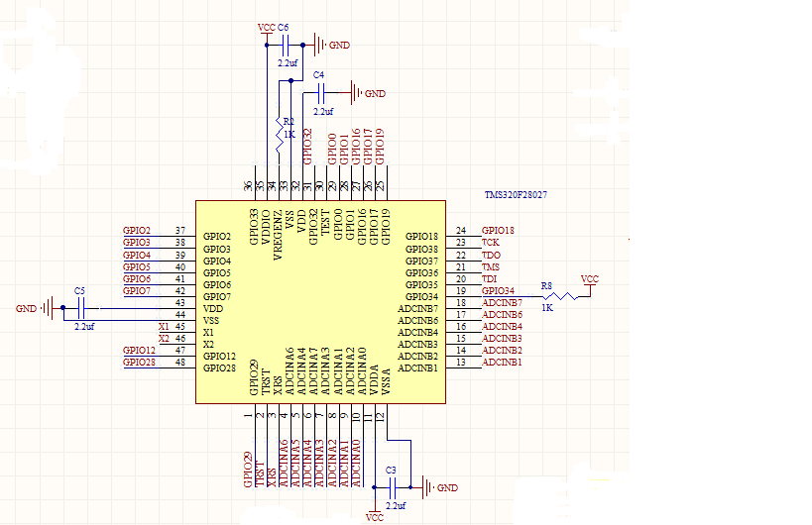Click the red GPIO3 net label
This screenshot has height=525, width=812.
(137, 243)
